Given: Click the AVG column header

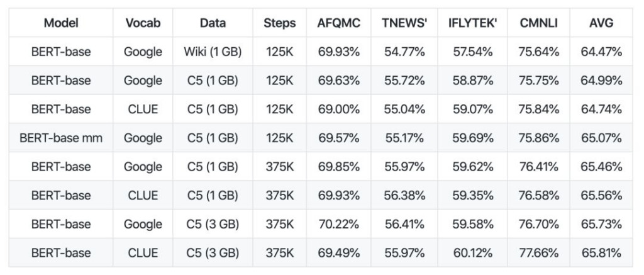Looking at the screenshot, I should tap(602, 23).
